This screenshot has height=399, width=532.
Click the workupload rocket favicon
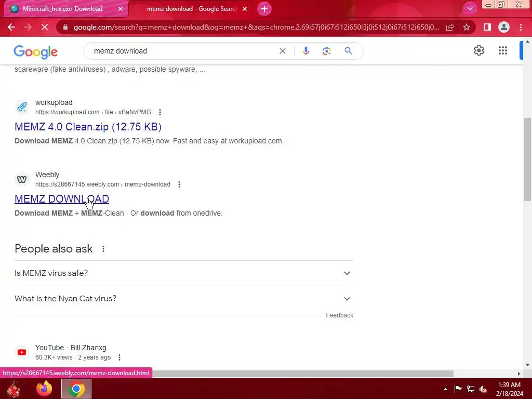pos(22,107)
